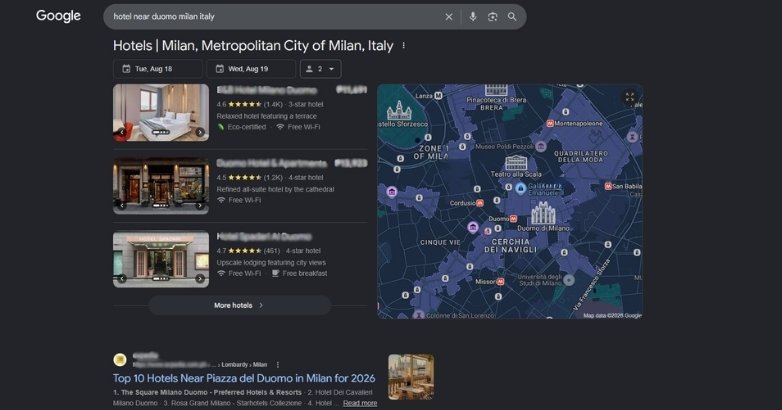The width and height of the screenshot is (782, 410).
Task: Open check-in date Tue, Aug 18
Action: [158, 69]
